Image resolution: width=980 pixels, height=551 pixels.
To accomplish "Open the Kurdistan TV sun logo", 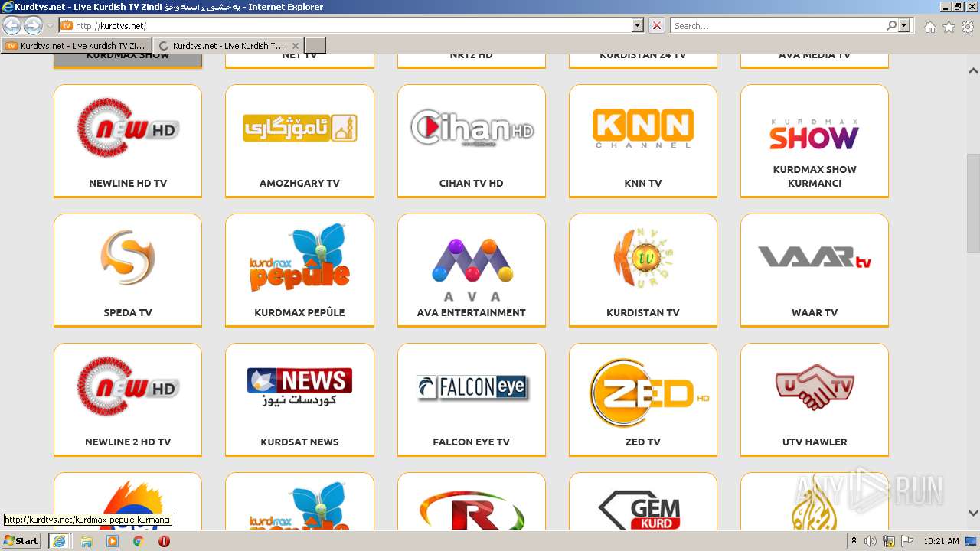I will [643, 257].
